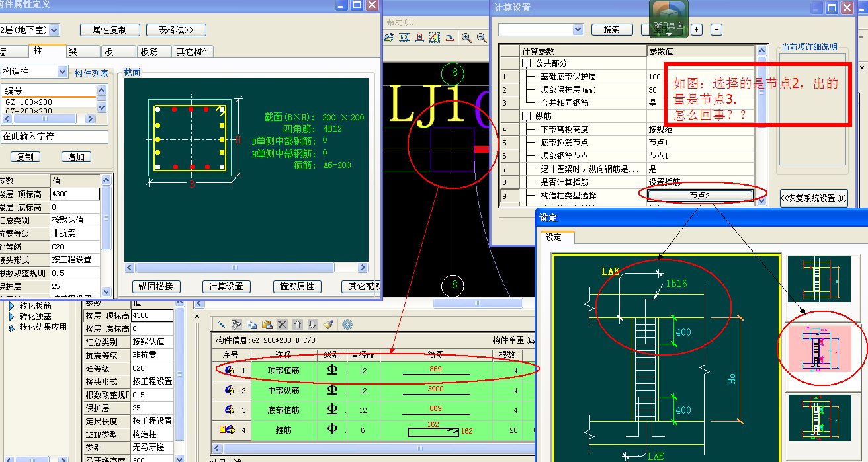Click the 基础底部保护层 parameter row

(x=627, y=77)
